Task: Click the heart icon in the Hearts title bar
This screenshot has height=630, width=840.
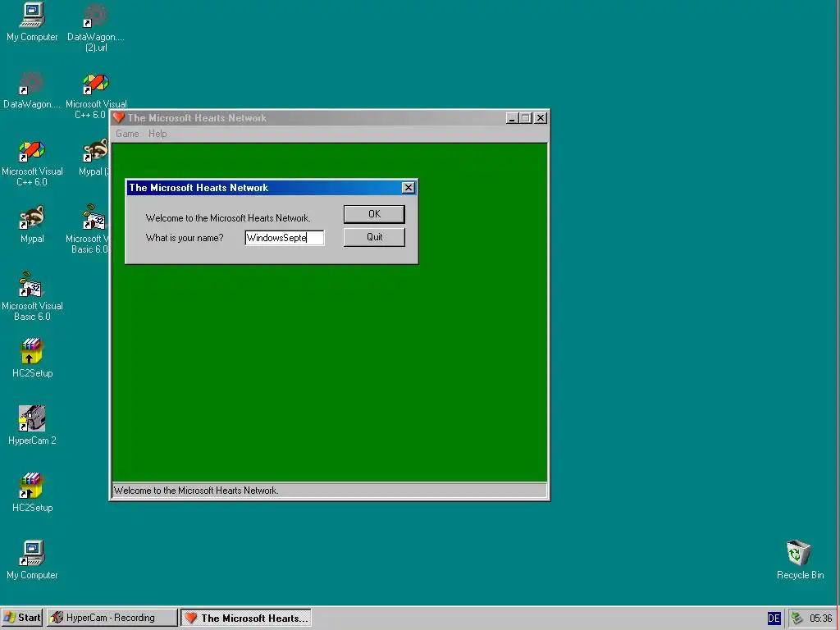Action: coord(118,118)
